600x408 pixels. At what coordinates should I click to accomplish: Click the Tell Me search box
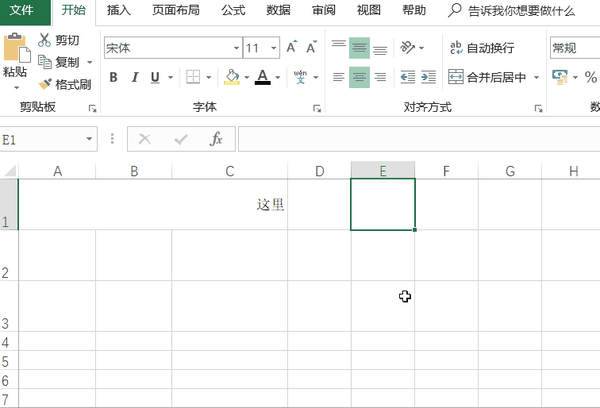[522, 11]
